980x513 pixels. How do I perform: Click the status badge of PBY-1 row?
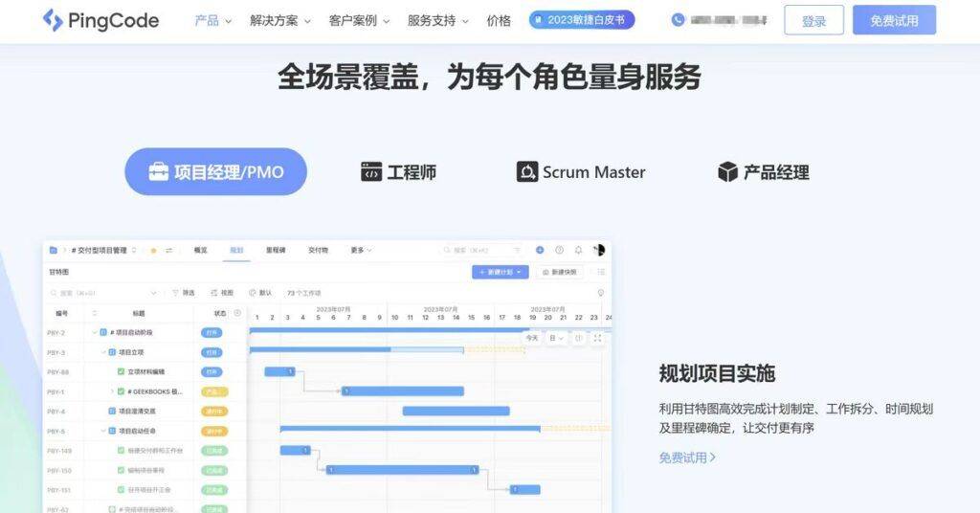pos(214,391)
